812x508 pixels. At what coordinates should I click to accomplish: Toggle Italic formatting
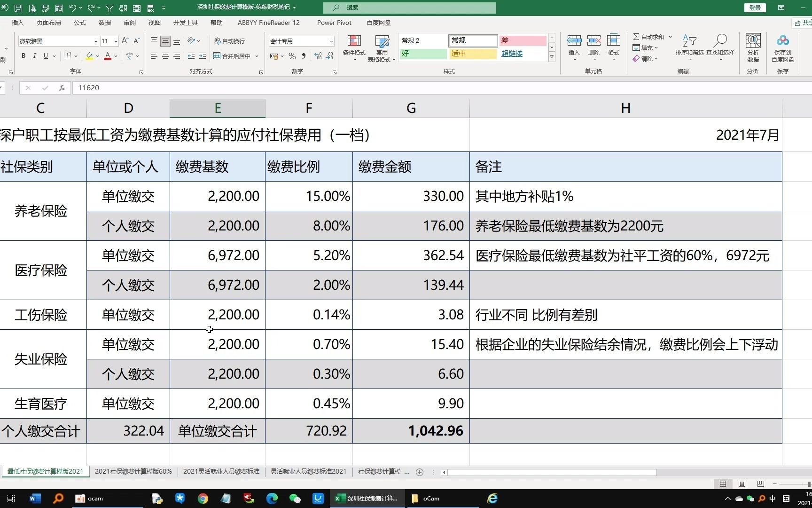(x=34, y=56)
